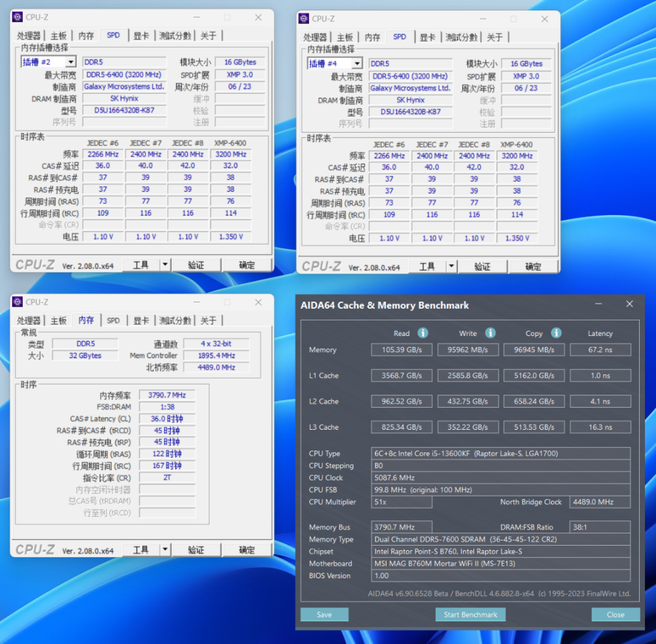
Task: Click Memory Copy value 96945 MB/s
Action: (534, 350)
